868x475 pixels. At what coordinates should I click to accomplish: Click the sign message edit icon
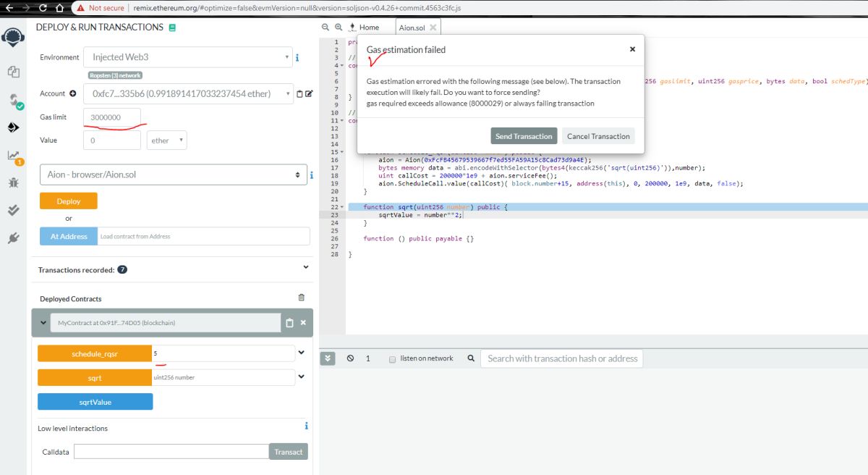(310, 93)
